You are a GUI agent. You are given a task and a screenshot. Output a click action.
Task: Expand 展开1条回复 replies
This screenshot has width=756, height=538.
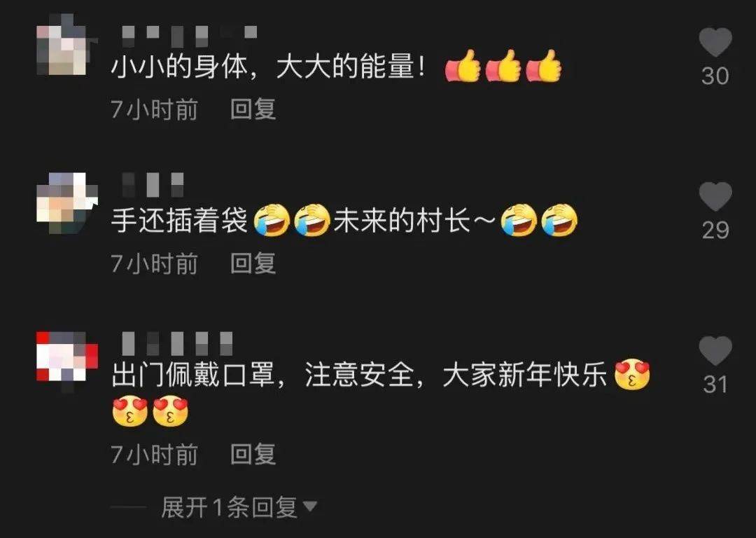[x=229, y=507]
